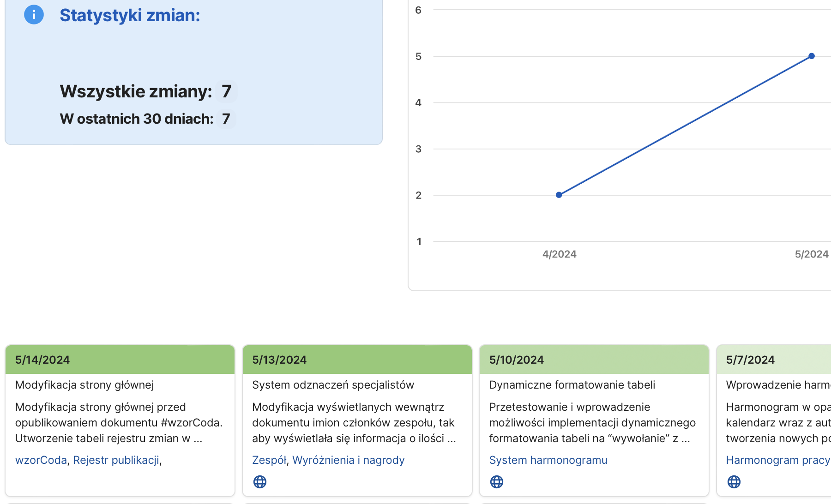The height and width of the screenshot is (504, 831).
Task: Click globe icon in the 5/13/2024 card
Action: [260, 482]
